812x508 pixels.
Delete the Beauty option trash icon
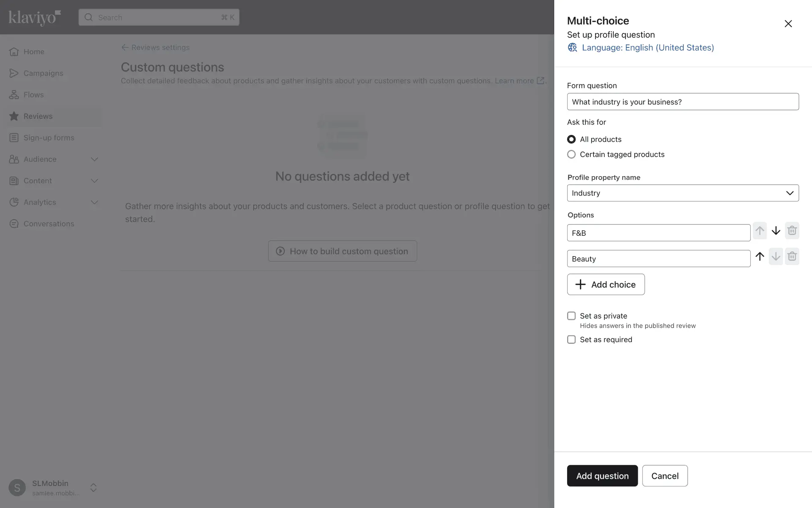792,257
